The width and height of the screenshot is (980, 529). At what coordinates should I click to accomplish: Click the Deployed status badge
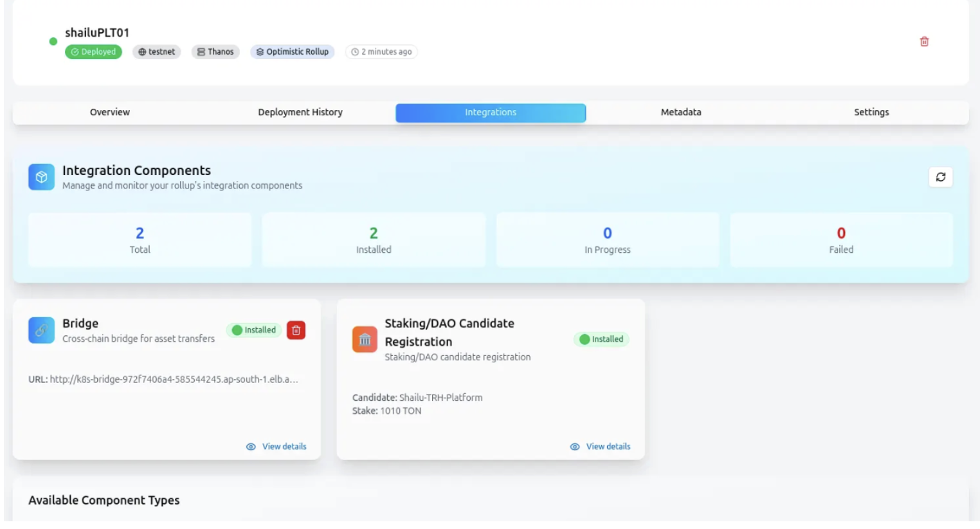pos(93,52)
